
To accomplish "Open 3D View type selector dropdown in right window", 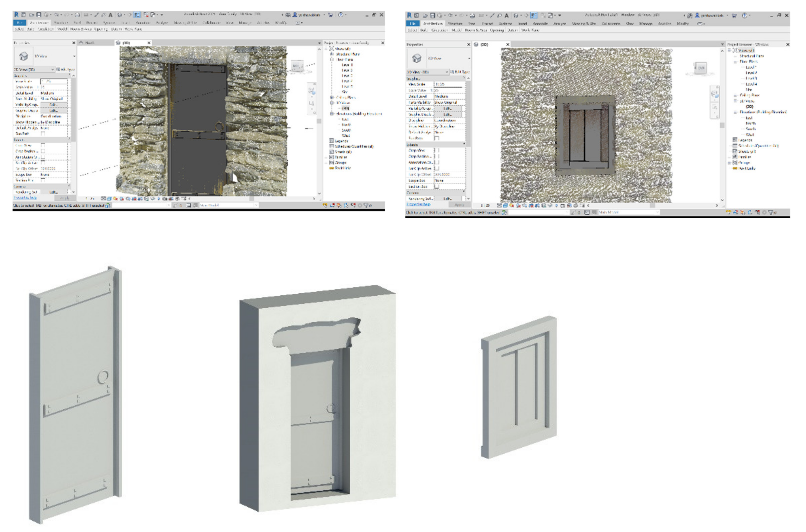I will pos(469,58).
